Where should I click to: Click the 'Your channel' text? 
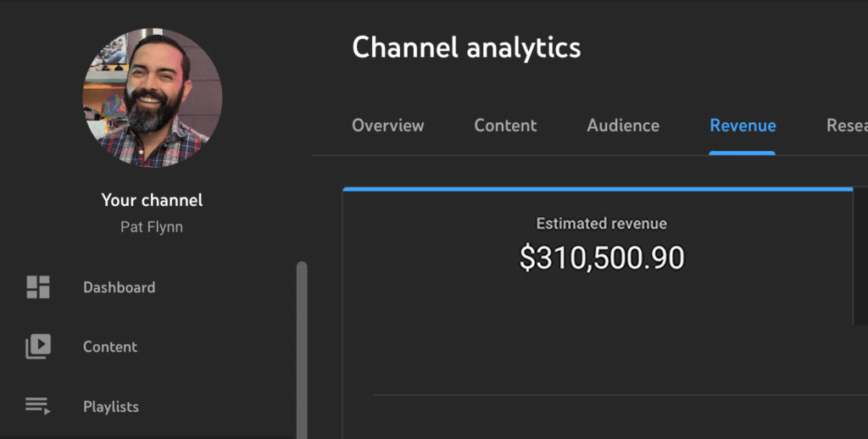click(x=152, y=201)
